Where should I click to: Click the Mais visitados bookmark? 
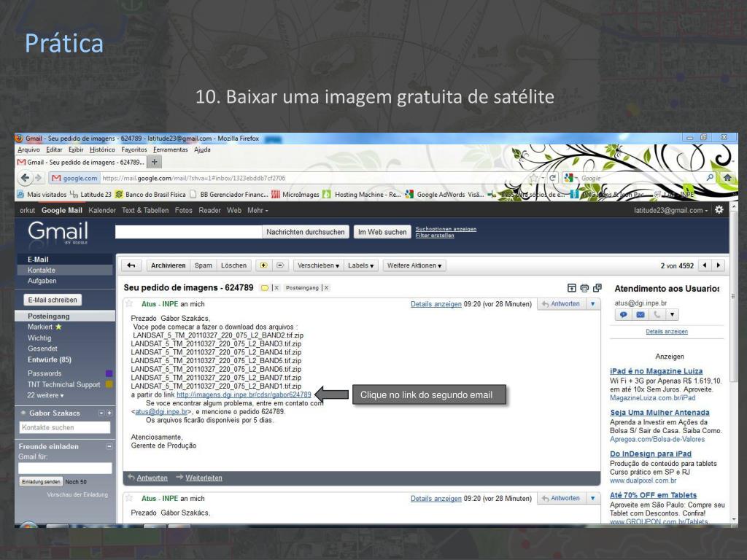point(42,194)
